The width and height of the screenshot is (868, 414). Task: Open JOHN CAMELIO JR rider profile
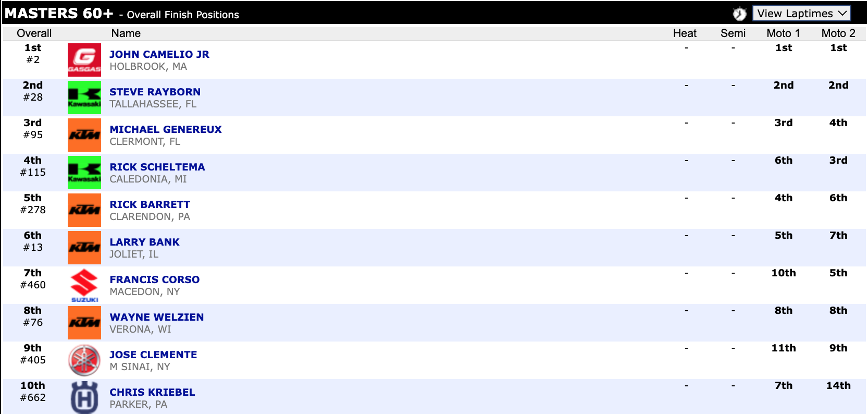point(159,54)
